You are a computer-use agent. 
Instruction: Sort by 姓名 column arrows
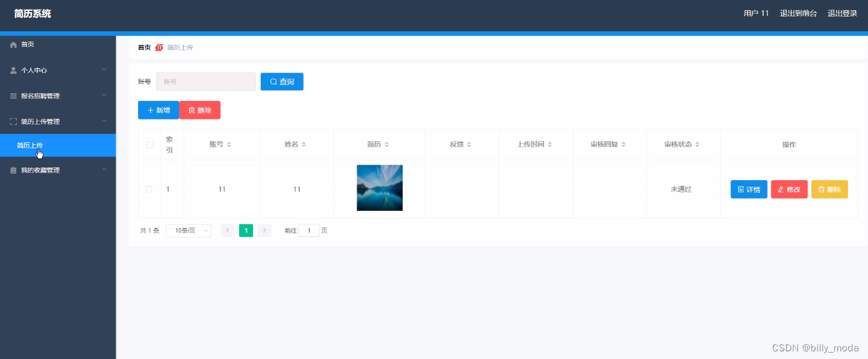pyautogui.click(x=304, y=145)
